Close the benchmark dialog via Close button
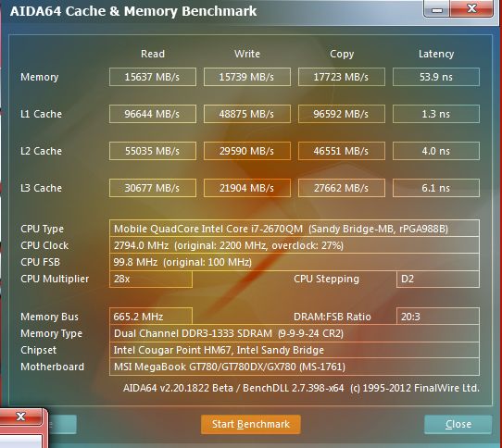The image size is (502, 448). (458, 424)
